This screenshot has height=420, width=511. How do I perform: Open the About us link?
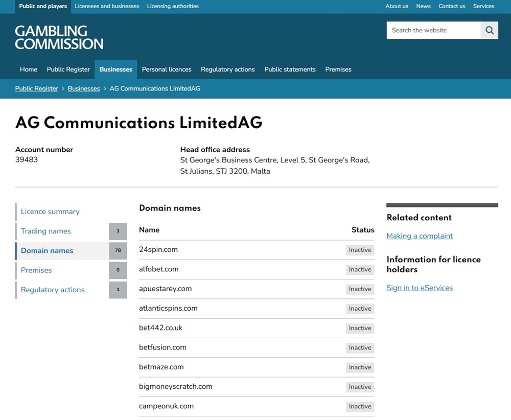point(397,6)
